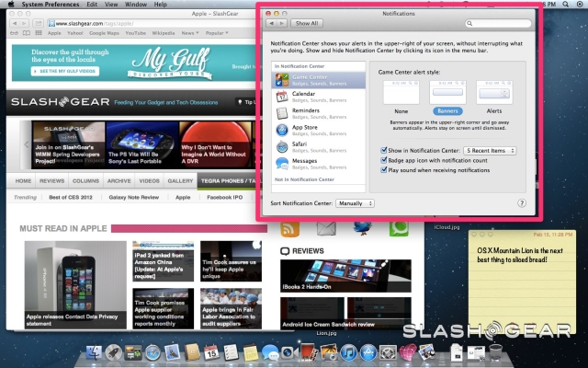
Task: Open Safari's bookmarks book icon
Action: point(27,33)
